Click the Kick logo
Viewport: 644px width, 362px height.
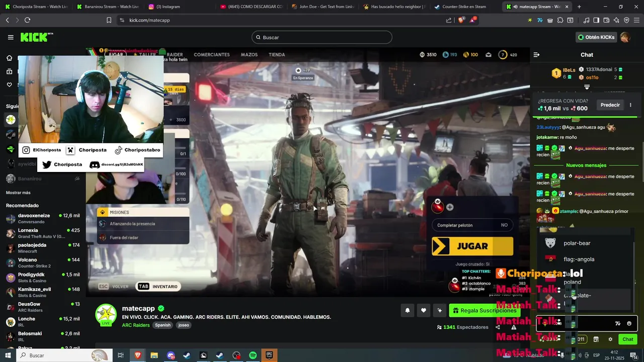[x=37, y=37]
